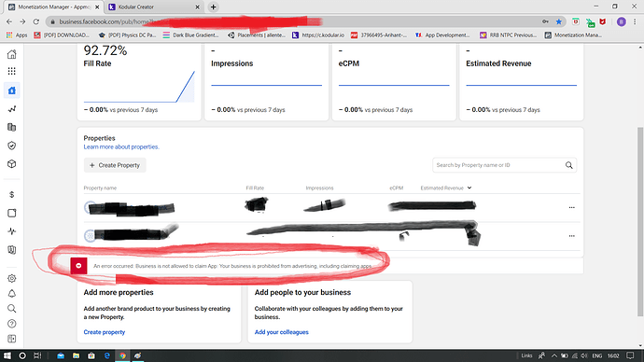Open the shield policy icon in sidebar

point(12,146)
